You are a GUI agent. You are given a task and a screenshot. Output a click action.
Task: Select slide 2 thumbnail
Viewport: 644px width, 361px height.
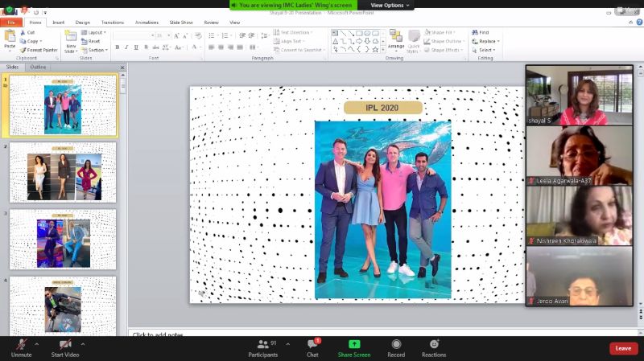click(63, 172)
